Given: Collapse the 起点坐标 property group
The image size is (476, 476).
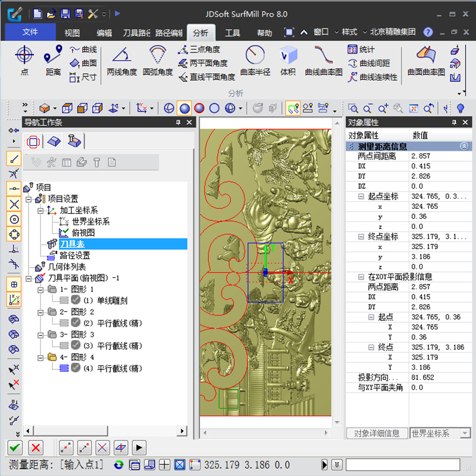Looking at the screenshot, I should click(x=361, y=196).
